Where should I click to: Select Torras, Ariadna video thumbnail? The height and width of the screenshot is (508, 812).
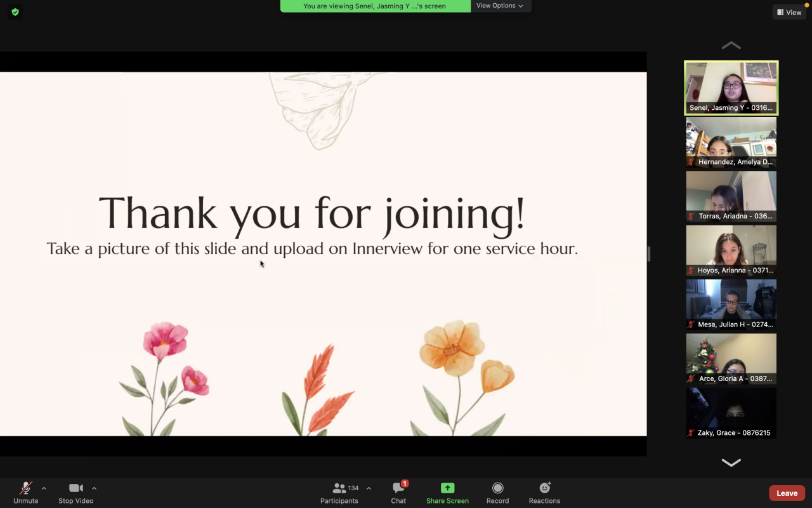(x=731, y=196)
